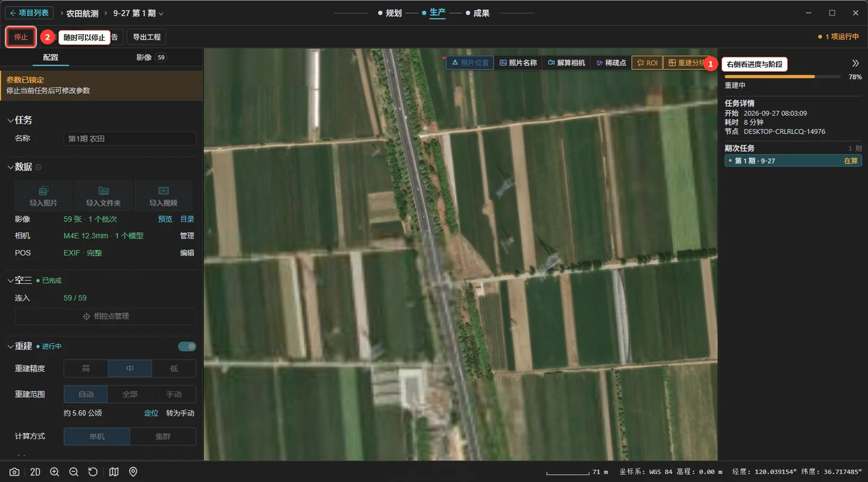Click the 导出工程 button

click(x=146, y=37)
